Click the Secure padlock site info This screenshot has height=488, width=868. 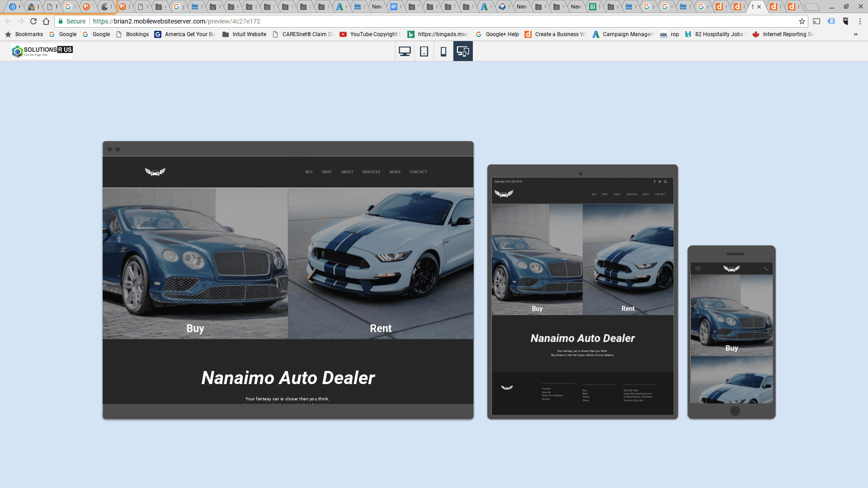coord(71,21)
